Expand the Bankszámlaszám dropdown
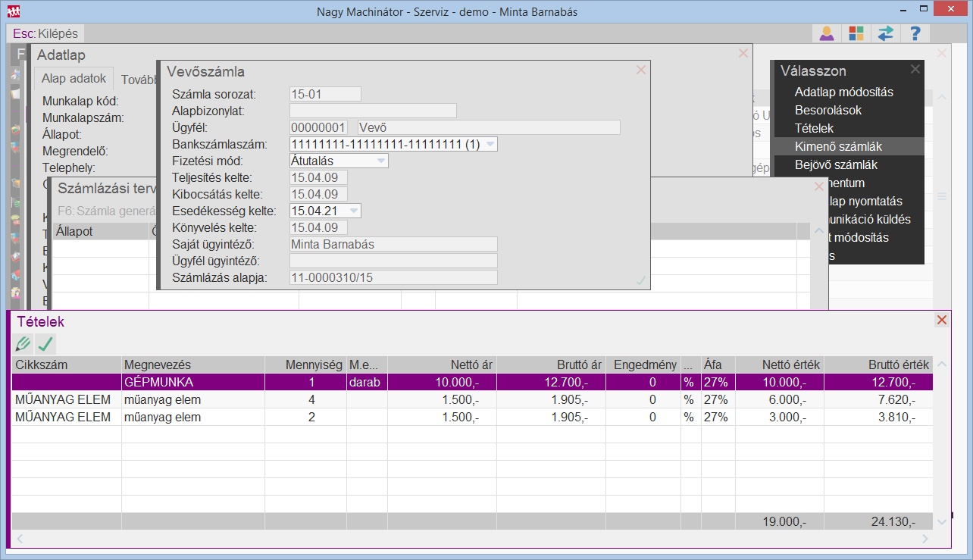 [490, 144]
